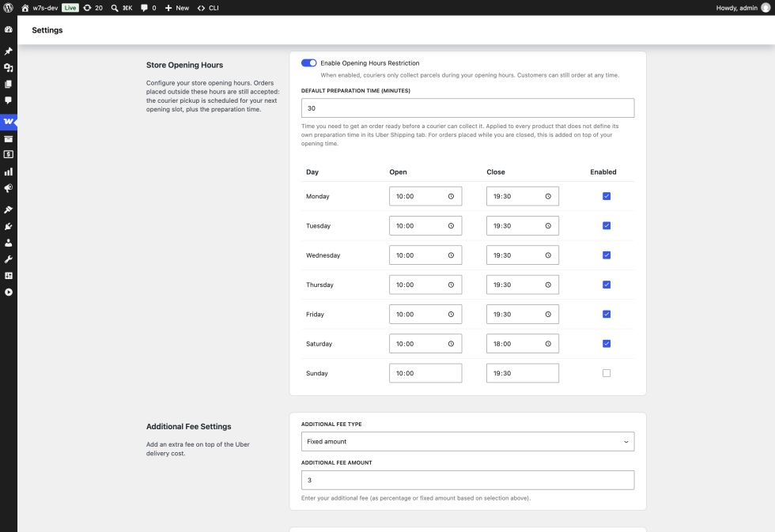
Task: Open Appearance brush icon in sidebar
Action: (9, 210)
